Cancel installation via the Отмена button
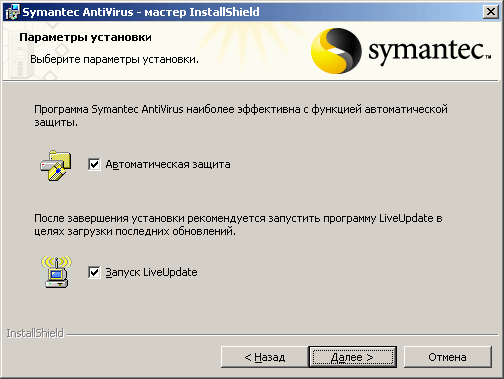Viewport: 504px width, 379px height. [447, 357]
